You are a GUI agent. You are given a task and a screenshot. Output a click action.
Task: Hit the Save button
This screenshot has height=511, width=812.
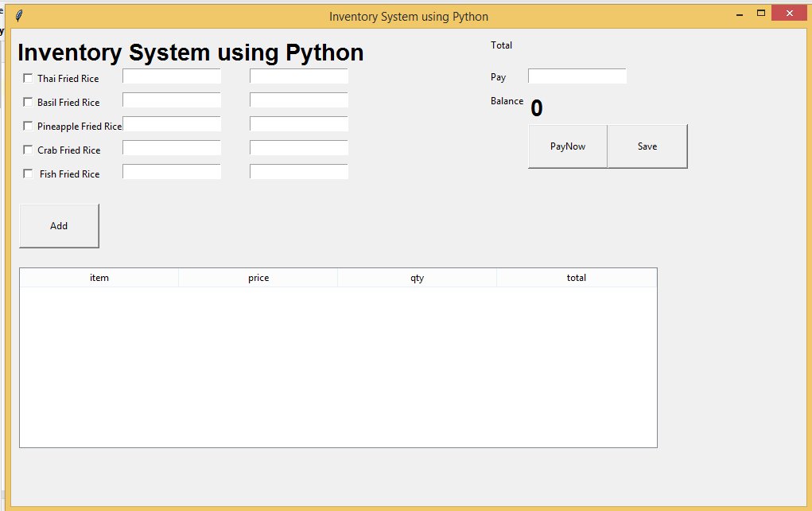tap(647, 146)
